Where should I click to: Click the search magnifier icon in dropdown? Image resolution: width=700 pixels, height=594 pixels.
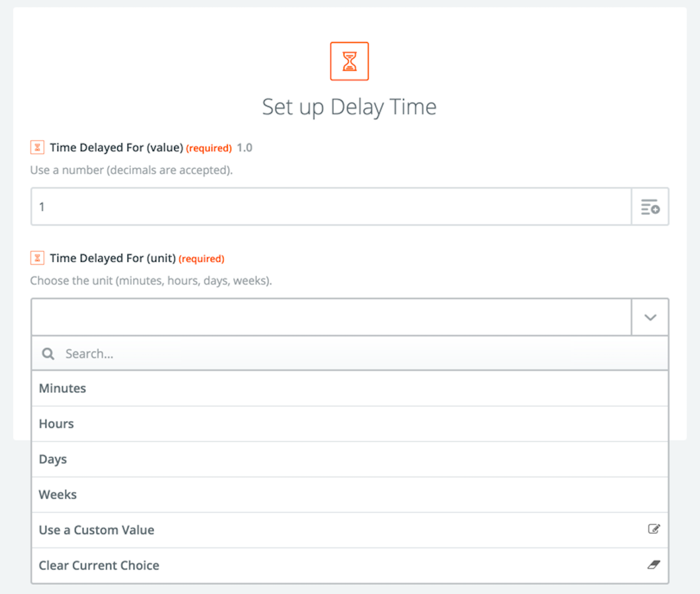point(48,354)
